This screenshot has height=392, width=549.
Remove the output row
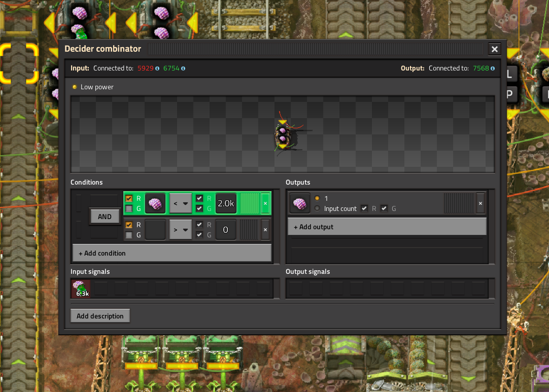point(481,203)
